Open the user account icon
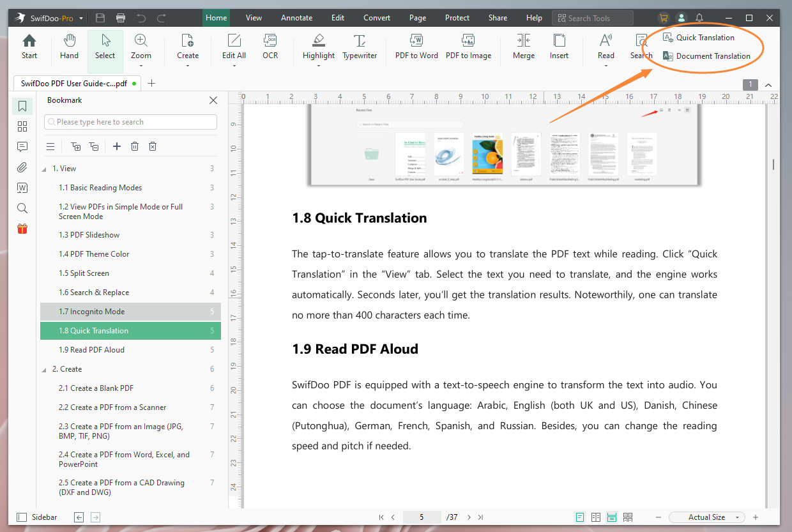792x532 pixels. tap(682, 18)
